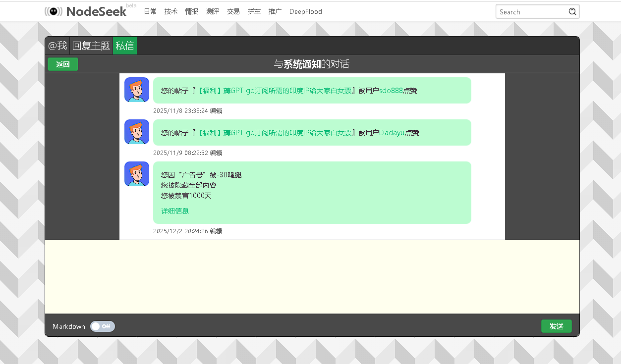Go to the 交易 section
The image size is (621, 364).
pyautogui.click(x=233, y=11)
